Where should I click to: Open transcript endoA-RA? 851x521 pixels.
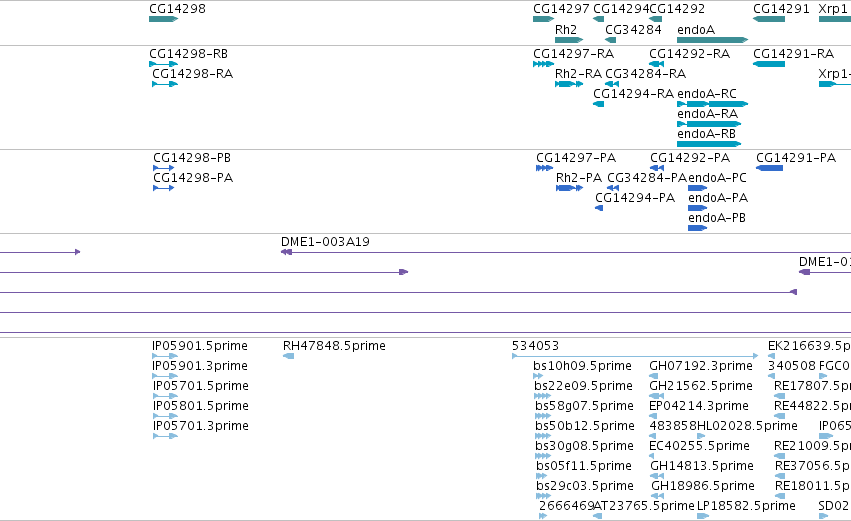click(x=707, y=114)
